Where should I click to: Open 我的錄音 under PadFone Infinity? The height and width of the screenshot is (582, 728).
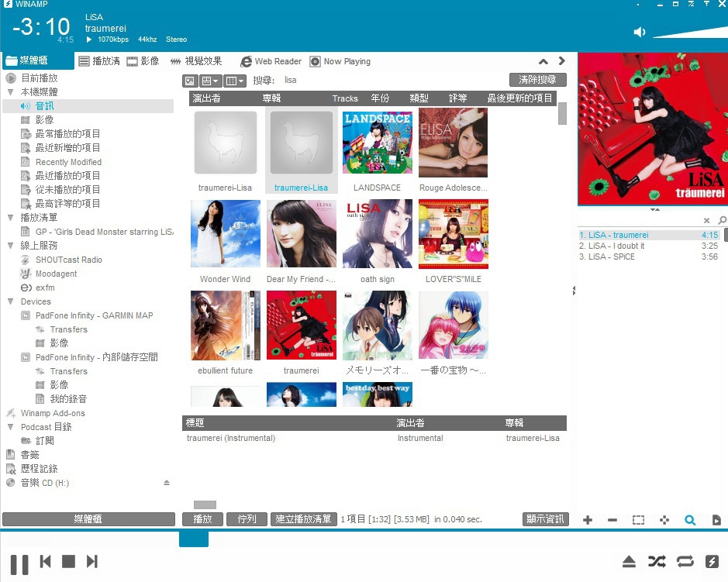68,398
